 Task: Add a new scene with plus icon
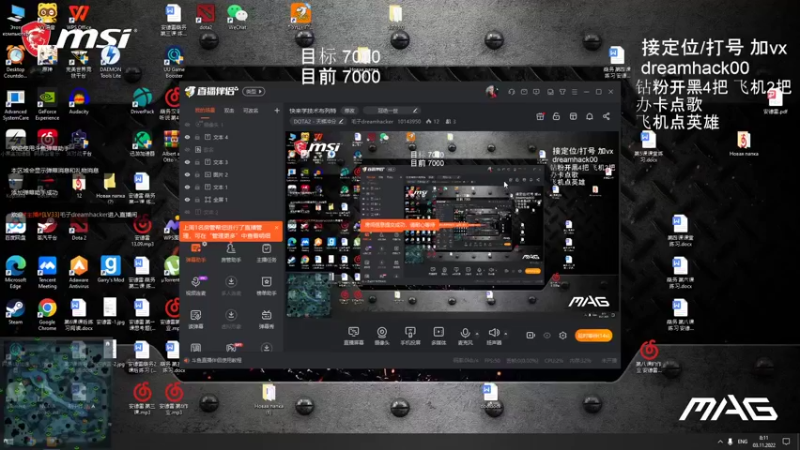tap(277, 110)
